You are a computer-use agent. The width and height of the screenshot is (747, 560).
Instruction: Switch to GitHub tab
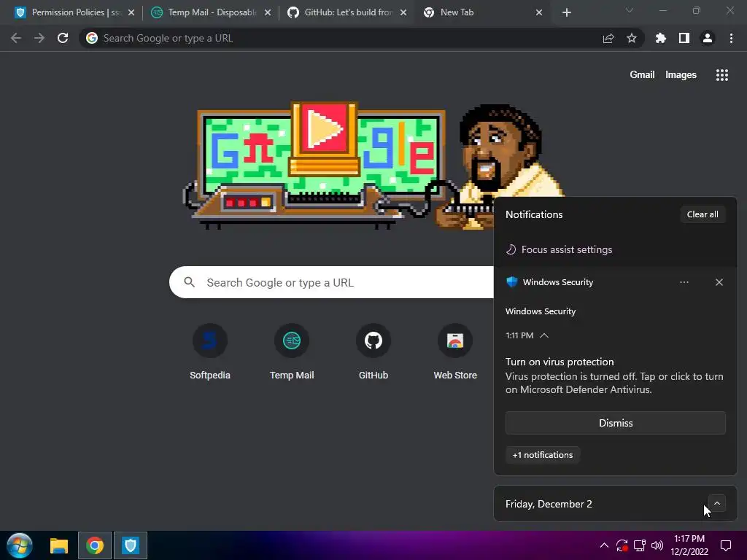point(347,12)
